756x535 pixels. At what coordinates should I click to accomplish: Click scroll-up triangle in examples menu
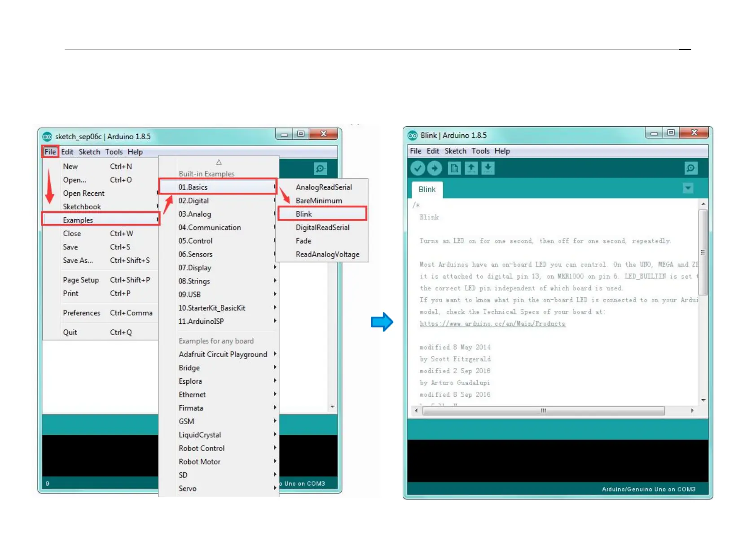219,162
